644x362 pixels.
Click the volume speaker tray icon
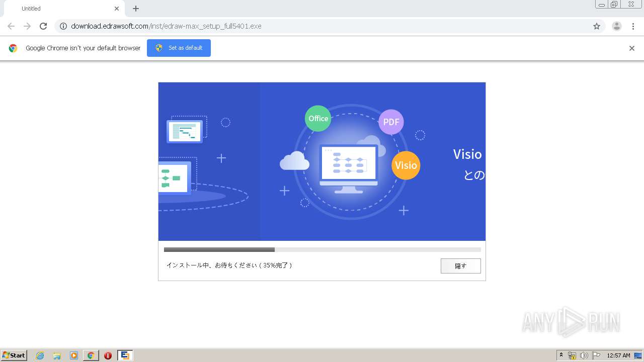pos(584,355)
